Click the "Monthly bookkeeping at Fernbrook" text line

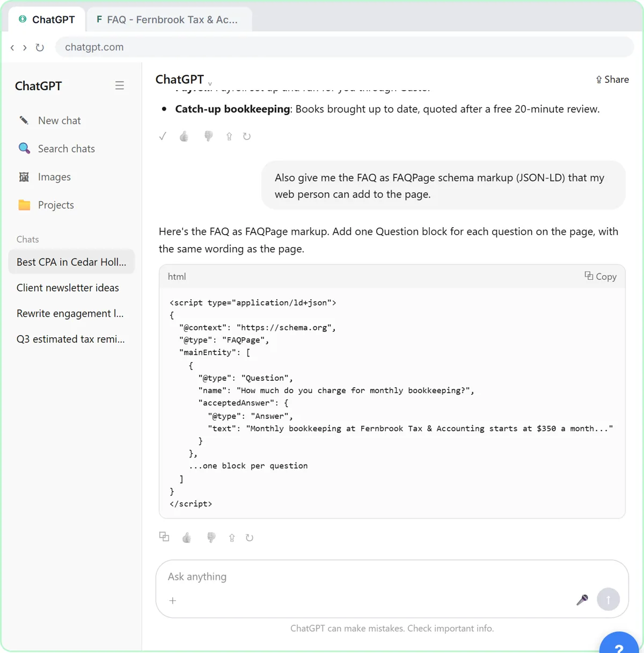tap(411, 429)
